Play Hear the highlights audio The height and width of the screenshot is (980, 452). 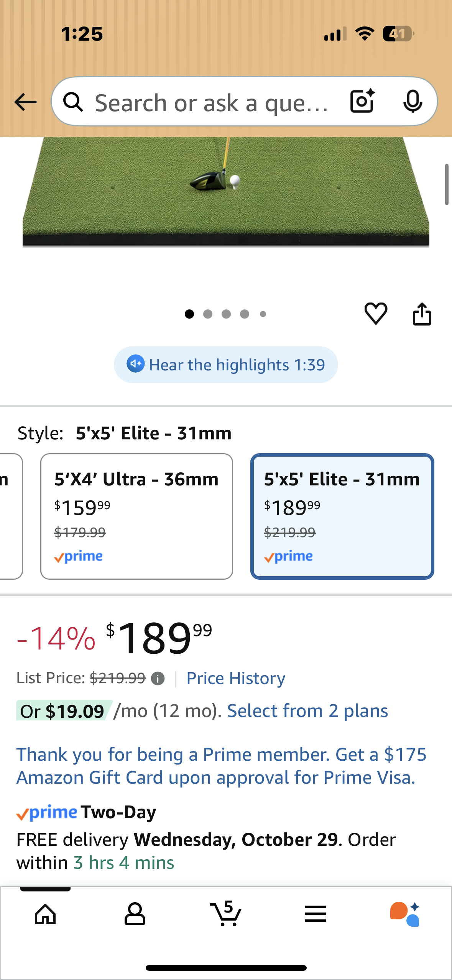[226, 365]
